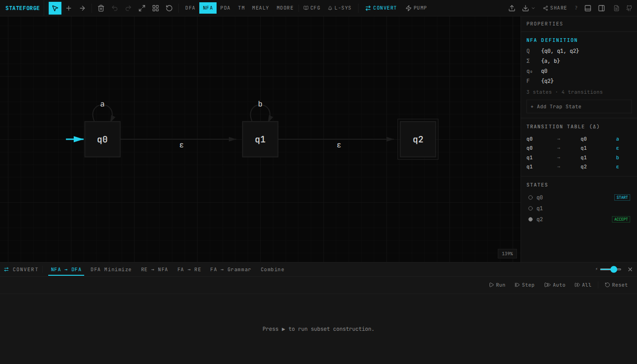The image size is (637, 364).
Task: Select state q1 on the canvas
Action: tap(260, 139)
